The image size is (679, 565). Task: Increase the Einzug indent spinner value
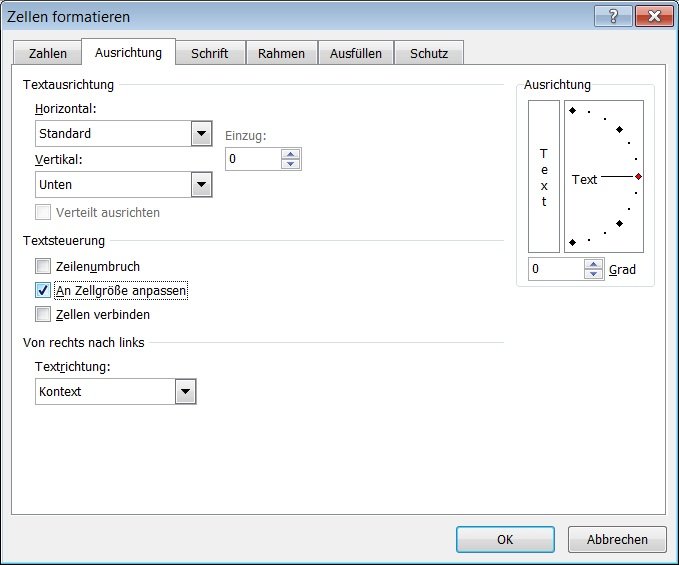click(291, 154)
